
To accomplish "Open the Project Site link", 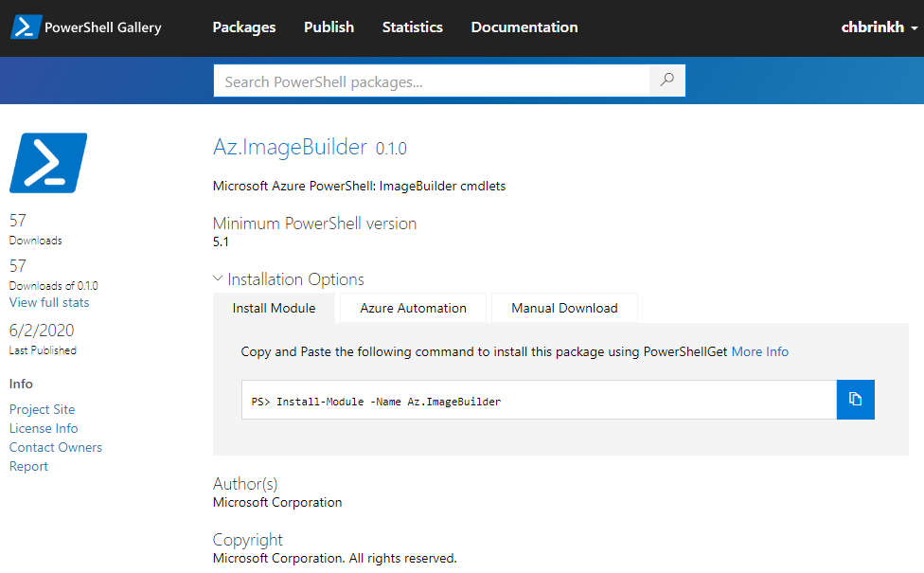I will [42, 409].
